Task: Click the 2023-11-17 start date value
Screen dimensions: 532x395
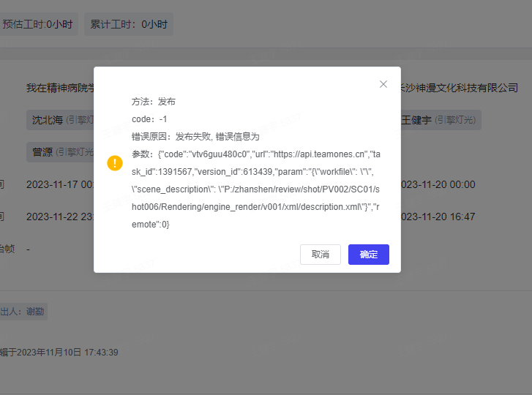Action: 60,184
